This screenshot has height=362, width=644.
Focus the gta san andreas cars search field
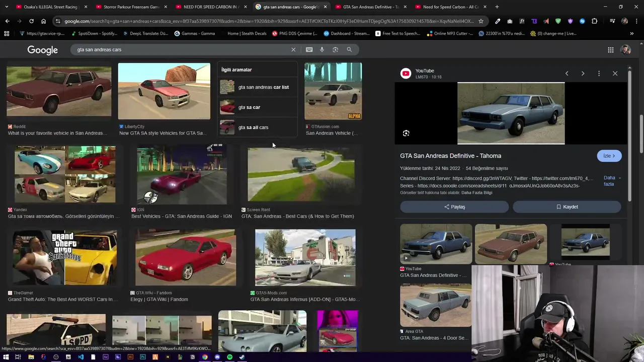181,50
